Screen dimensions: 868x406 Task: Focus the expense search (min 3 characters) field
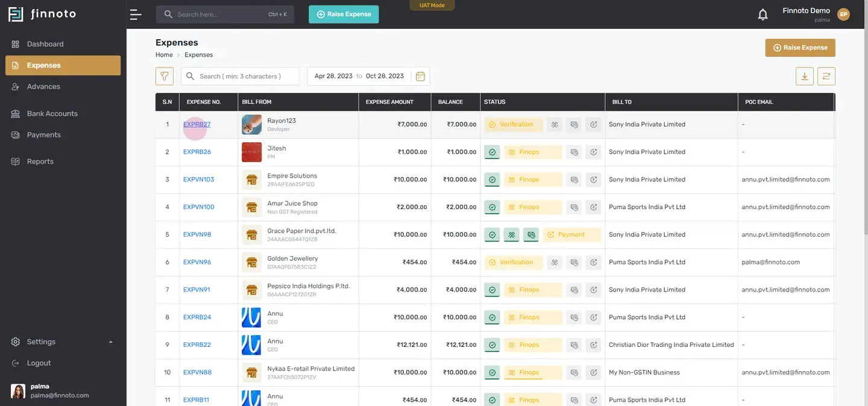pos(240,77)
